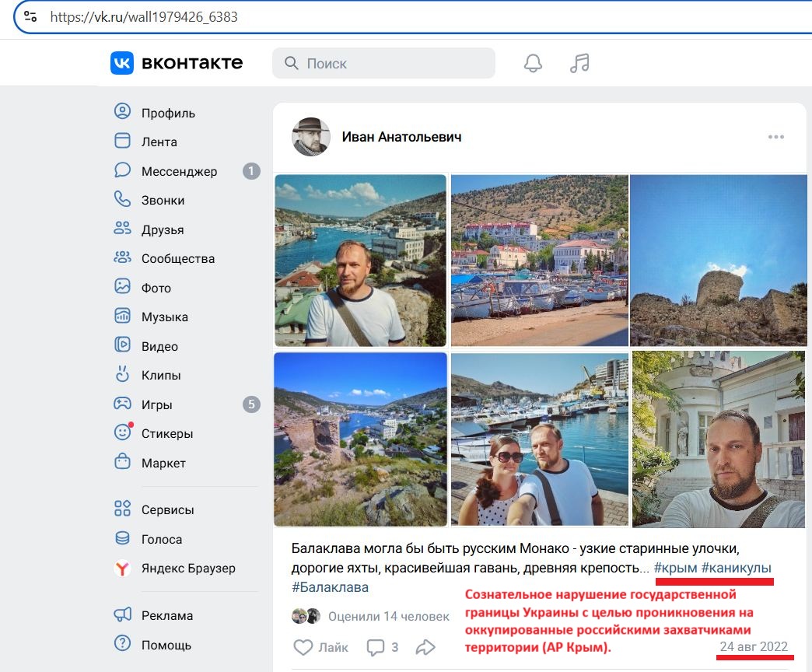Click the share arrow icon under post
This screenshot has width=812, height=672.
tap(425, 647)
